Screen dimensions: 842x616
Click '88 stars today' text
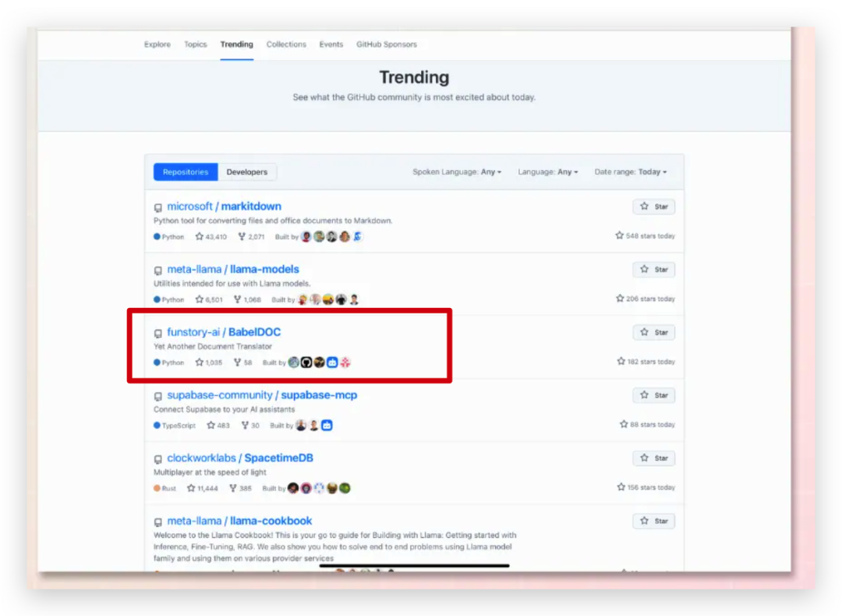647,424
